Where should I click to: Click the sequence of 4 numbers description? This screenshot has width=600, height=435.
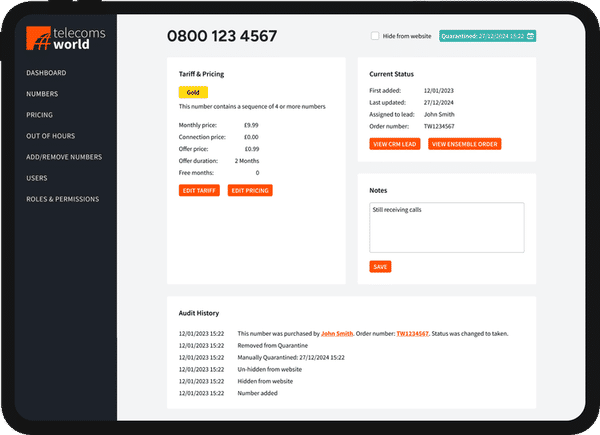pyautogui.click(x=252, y=106)
